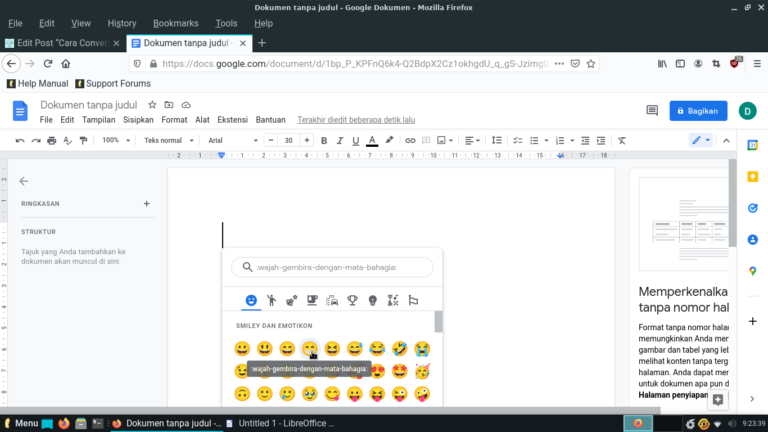The width and height of the screenshot is (768, 432).
Task: Insert the upside-down face emoji
Action: pyautogui.click(x=242, y=394)
